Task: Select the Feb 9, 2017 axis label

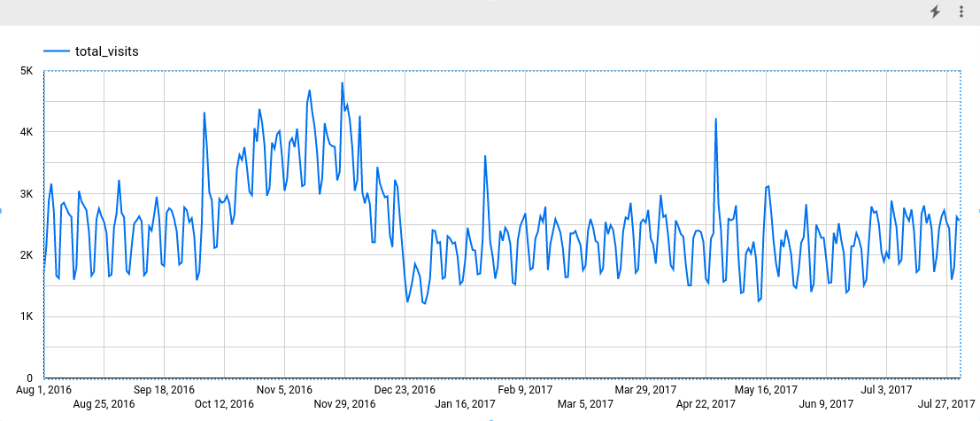Action: click(525, 389)
